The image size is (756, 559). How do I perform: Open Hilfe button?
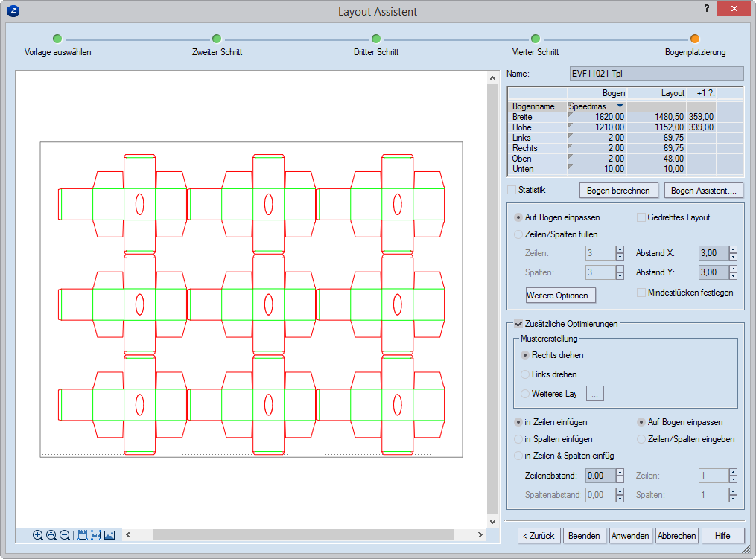point(722,536)
